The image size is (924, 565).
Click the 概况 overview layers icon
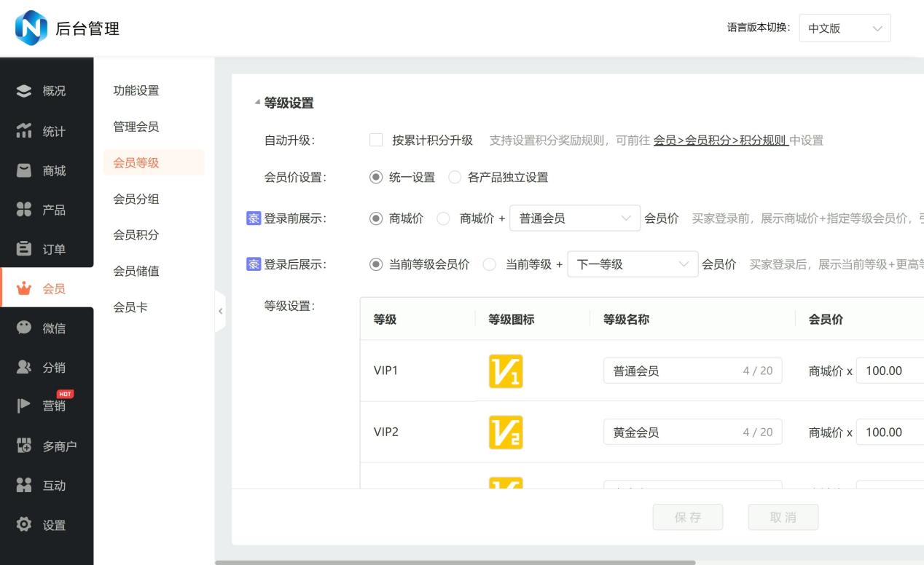click(24, 91)
